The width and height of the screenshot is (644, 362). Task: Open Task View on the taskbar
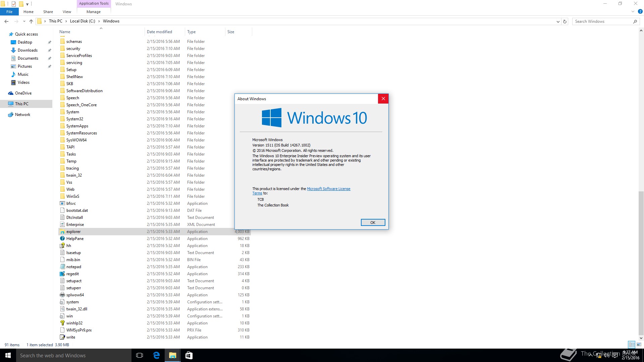coord(140,355)
